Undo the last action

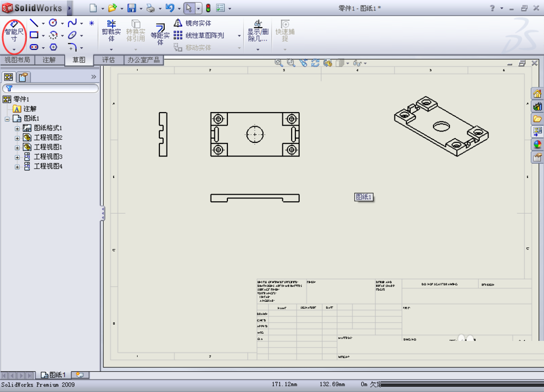170,8
